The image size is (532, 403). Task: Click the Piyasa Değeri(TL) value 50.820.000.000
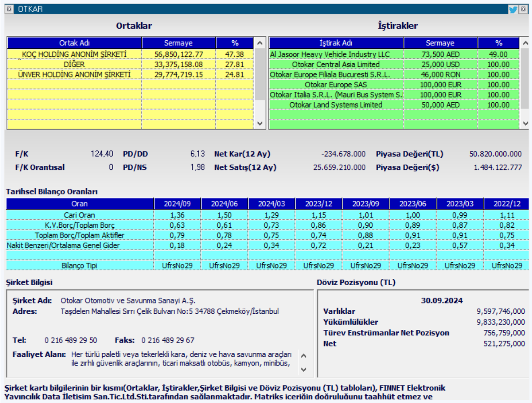[x=495, y=154]
